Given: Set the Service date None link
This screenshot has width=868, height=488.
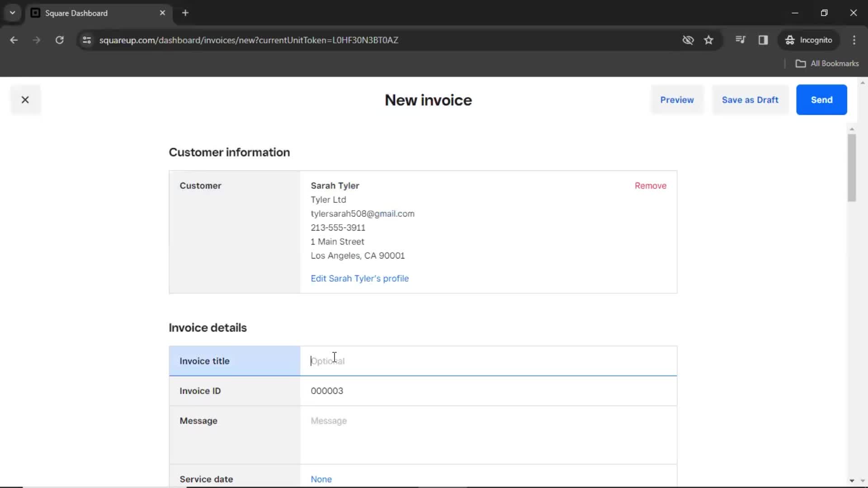Looking at the screenshot, I should (321, 479).
